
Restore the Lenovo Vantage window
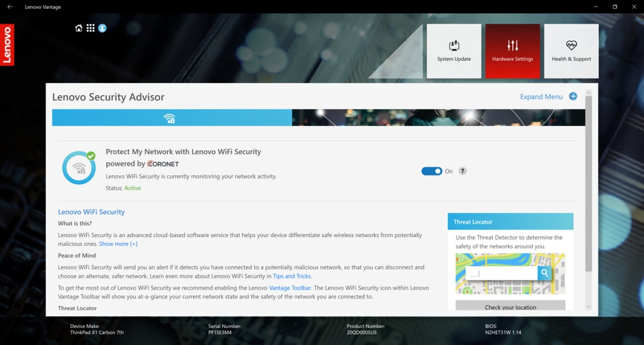pos(615,7)
